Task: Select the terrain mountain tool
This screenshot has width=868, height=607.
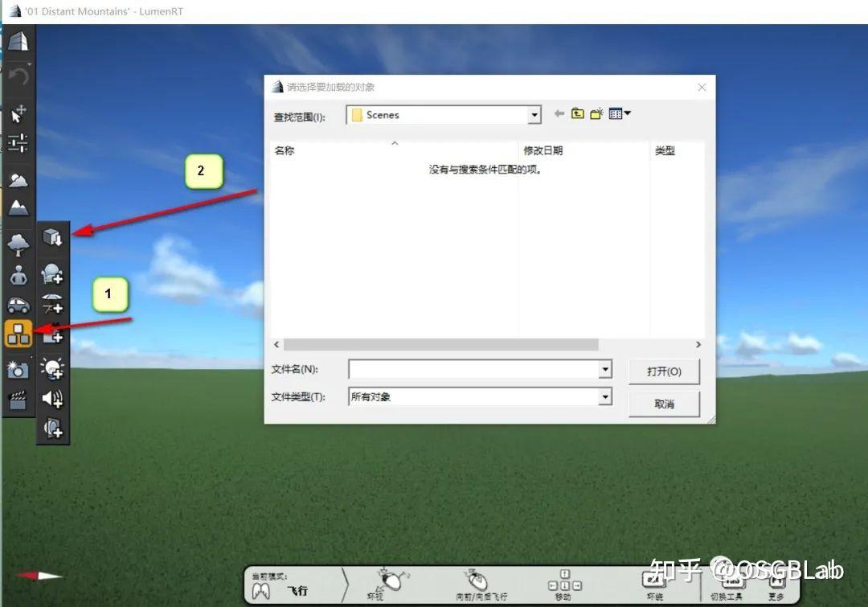Action: [x=18, y=207]
